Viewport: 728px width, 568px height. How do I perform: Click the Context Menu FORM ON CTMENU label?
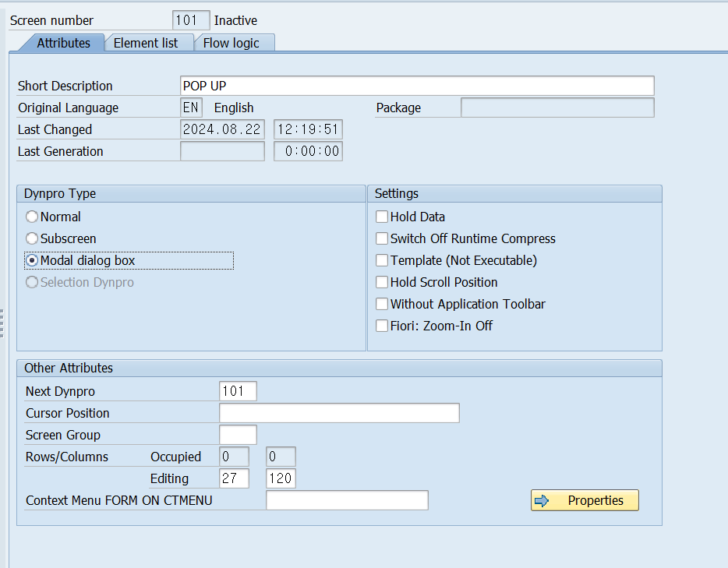coord(118,500)
